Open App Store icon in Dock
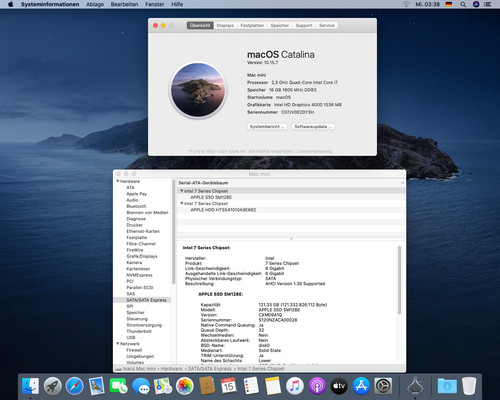500x400 pixels. point(361,386)
